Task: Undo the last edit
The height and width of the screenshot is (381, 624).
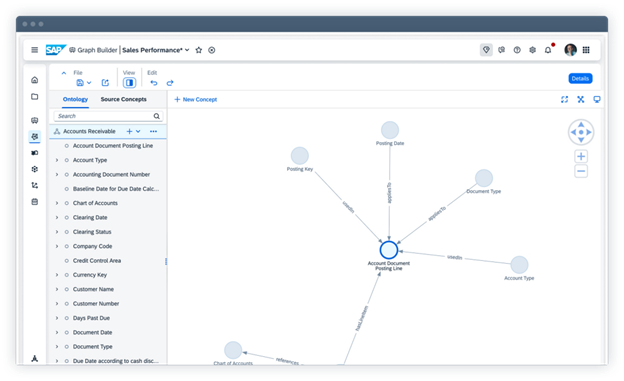Action: click(154, 83)
